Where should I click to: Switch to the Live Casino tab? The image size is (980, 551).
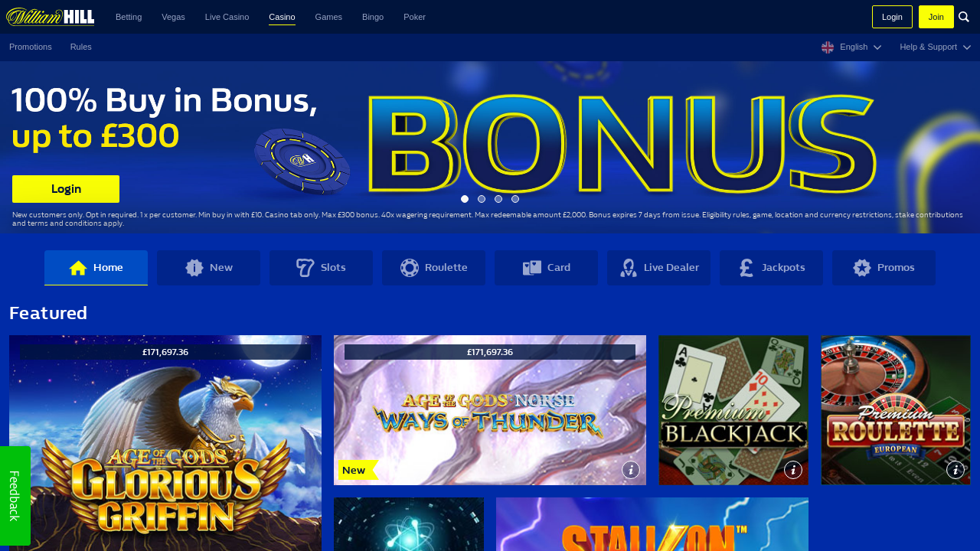(227, 17)
